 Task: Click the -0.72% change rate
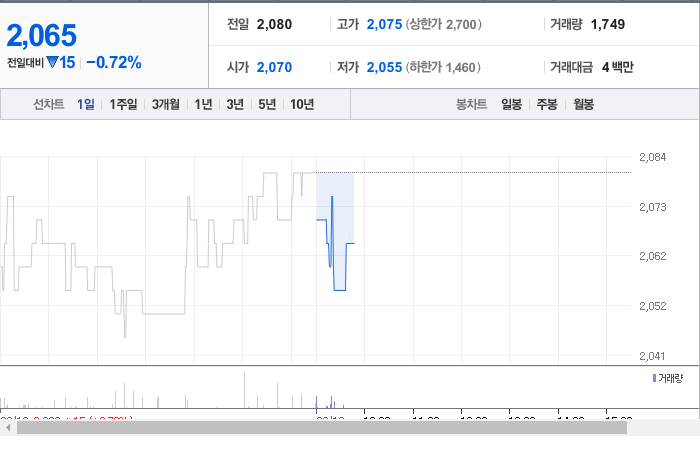pos(114,62)
